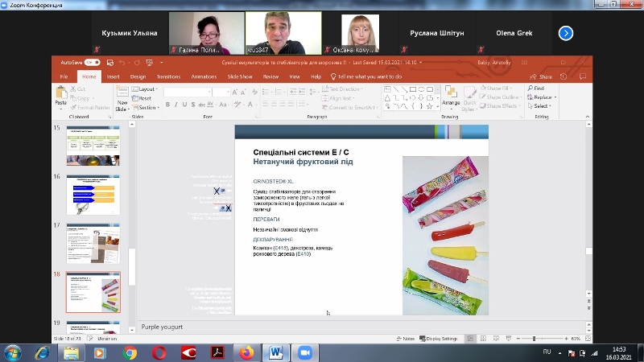The width and height of the screenshot is (644, 362).
Task: Switch to Slide Sorter view icon
Action: [484, 339]
